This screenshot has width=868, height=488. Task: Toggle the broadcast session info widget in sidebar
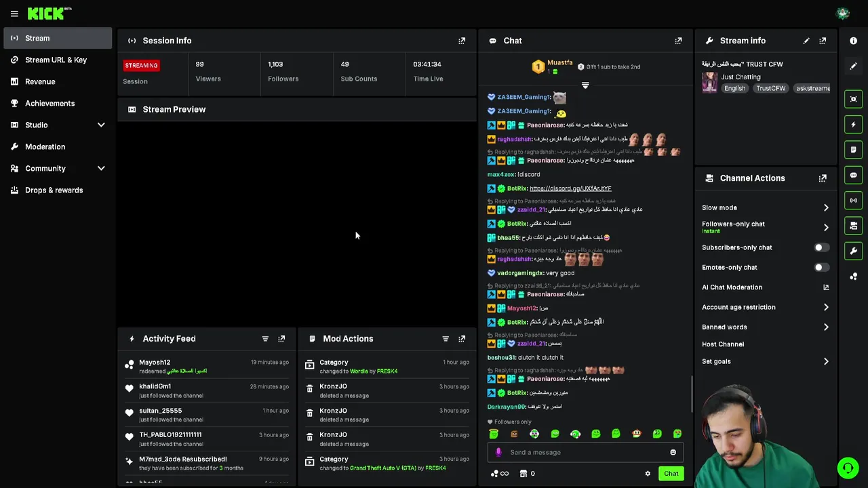point(853,200)
